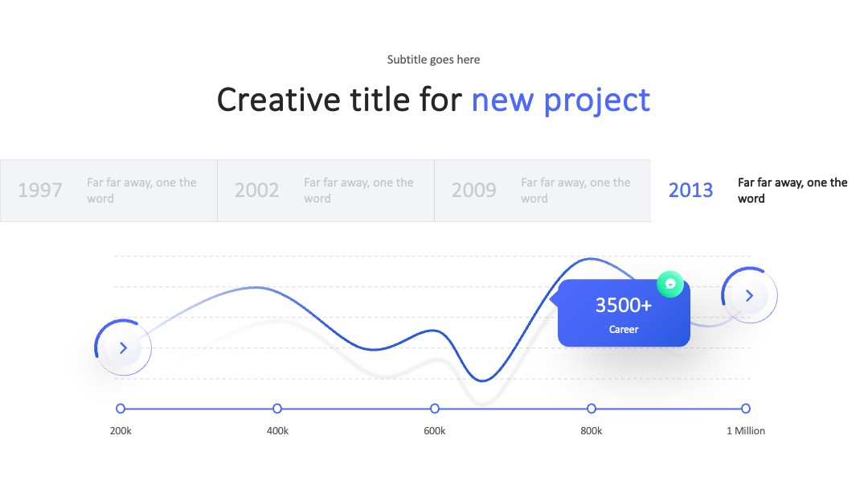Select the 1997 timeline tab
The height and width of the screenshot is (489, 868).
(x=108, y=191)
